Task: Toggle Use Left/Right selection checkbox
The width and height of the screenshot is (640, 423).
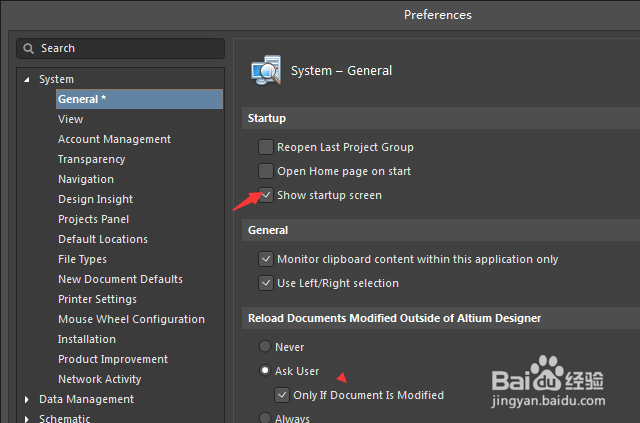Action: (x=266, y=283)
